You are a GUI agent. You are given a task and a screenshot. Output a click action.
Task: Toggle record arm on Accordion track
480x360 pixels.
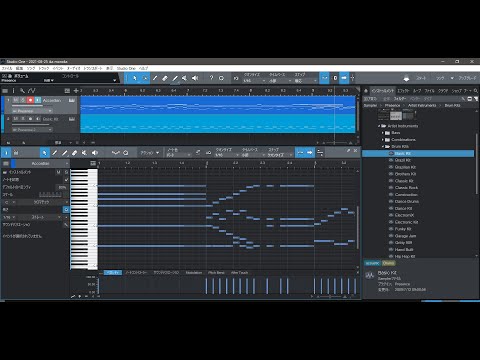30,100
